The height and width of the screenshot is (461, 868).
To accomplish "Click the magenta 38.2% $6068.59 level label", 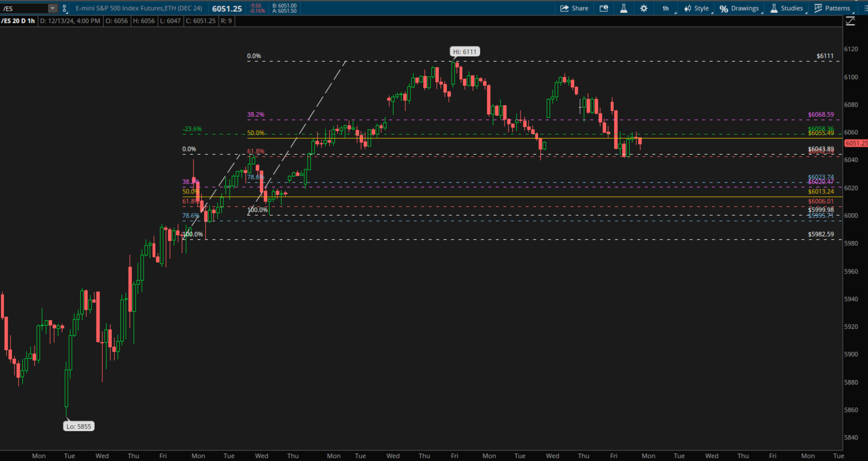I will pyautogui.click(x=820, y=115).
